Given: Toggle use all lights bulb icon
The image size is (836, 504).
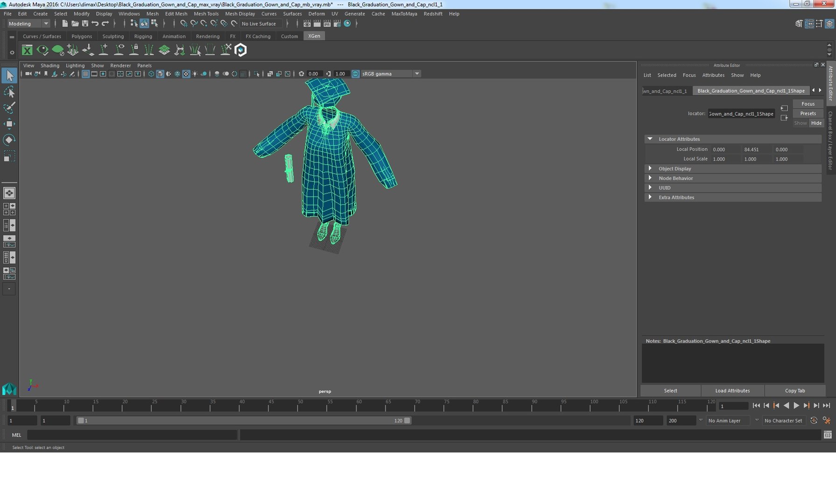Looking at the screenshot, I should (195, 74).
